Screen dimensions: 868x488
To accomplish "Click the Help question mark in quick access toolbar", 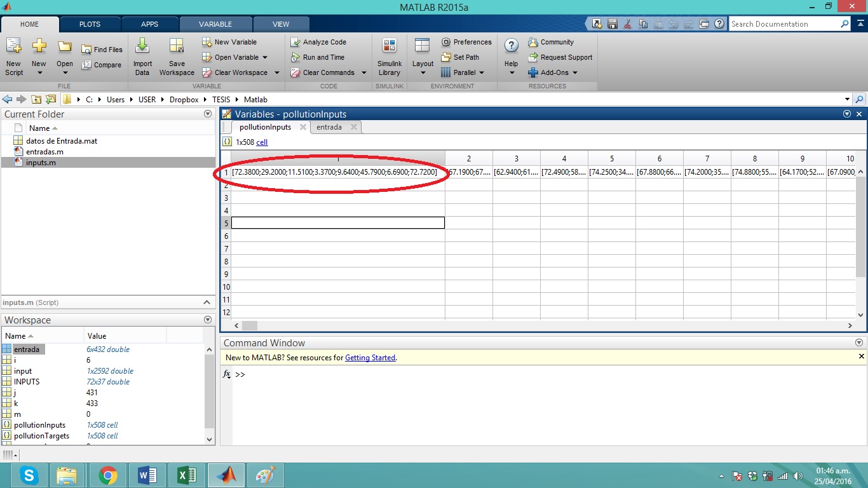I will tap(719, 24).
